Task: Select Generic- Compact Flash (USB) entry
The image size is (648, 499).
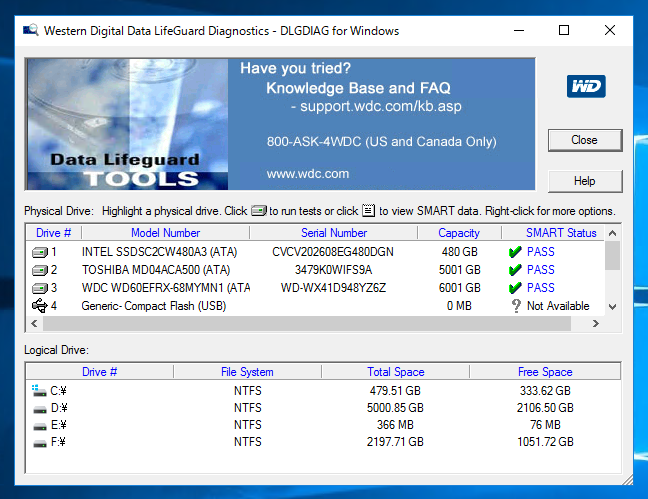Action: (154, 306)
